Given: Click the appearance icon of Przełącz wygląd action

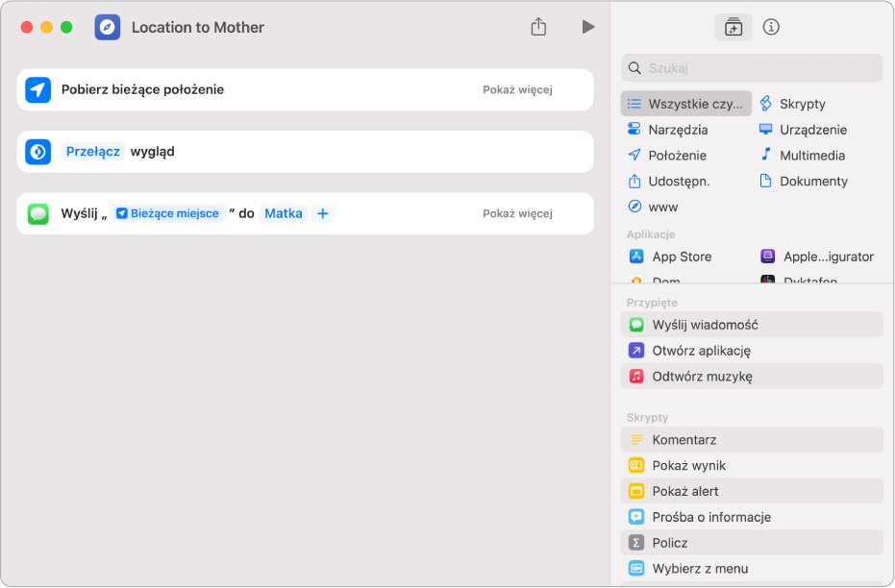Looking at the screenshot, I should [38, 152].
